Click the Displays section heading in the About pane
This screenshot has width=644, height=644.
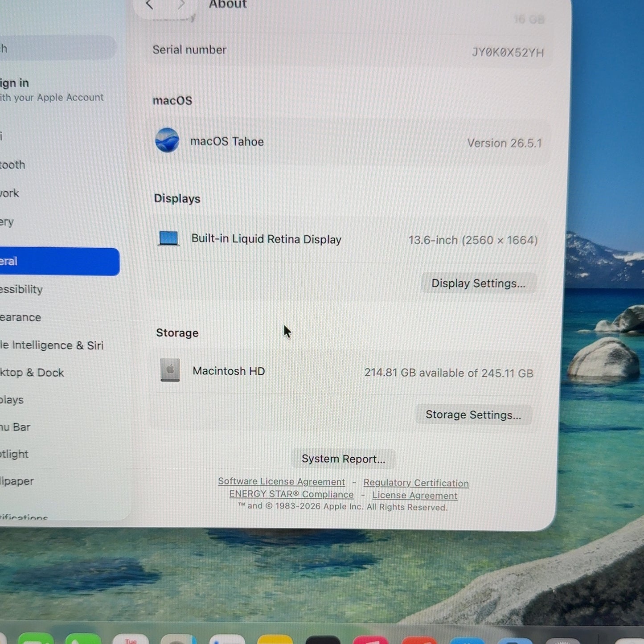(177, 199)
